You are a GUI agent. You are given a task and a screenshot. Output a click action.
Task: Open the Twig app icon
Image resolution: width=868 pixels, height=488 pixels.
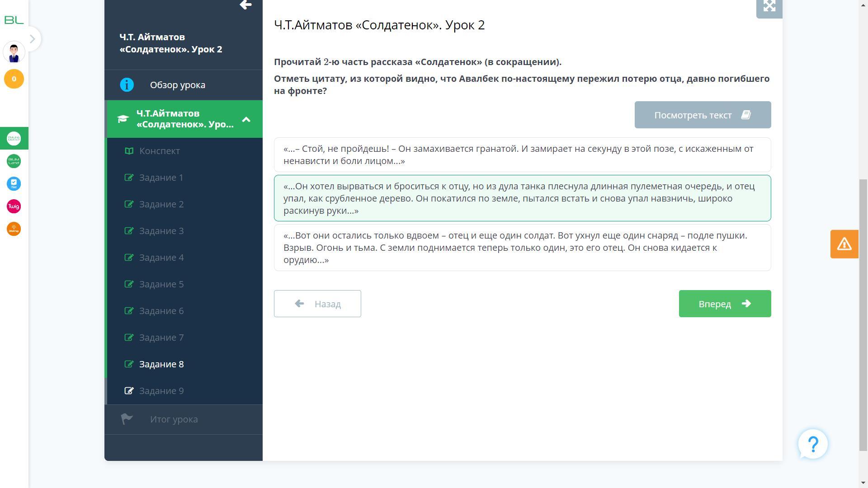pyautogui.click(x=14, y=206)
